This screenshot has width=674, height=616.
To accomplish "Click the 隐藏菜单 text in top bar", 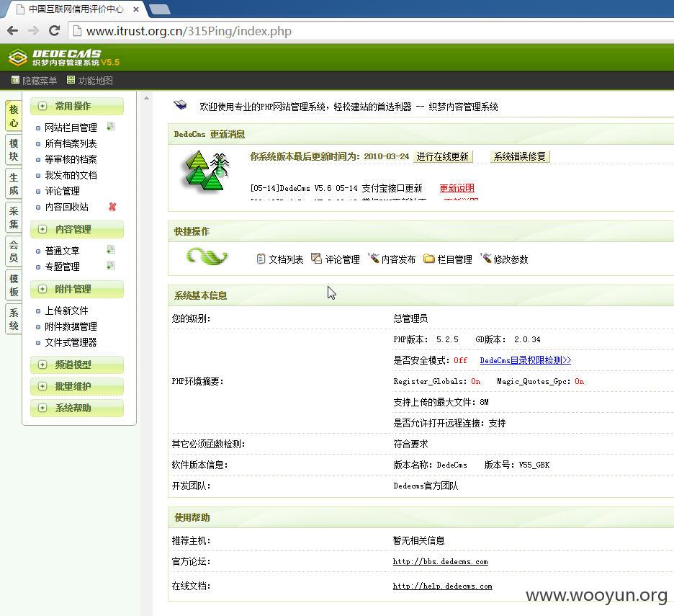I will point(40,81).
